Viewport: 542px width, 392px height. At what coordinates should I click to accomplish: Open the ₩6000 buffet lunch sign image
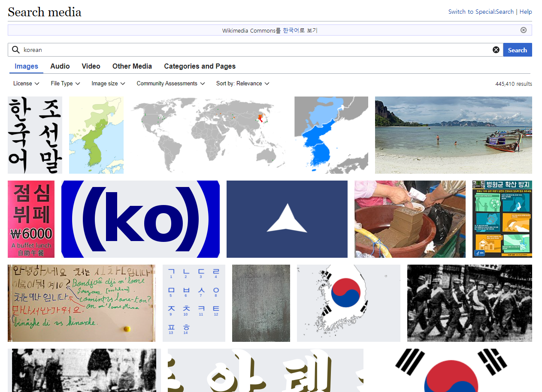pyautogui.click(x=31, y=219)
